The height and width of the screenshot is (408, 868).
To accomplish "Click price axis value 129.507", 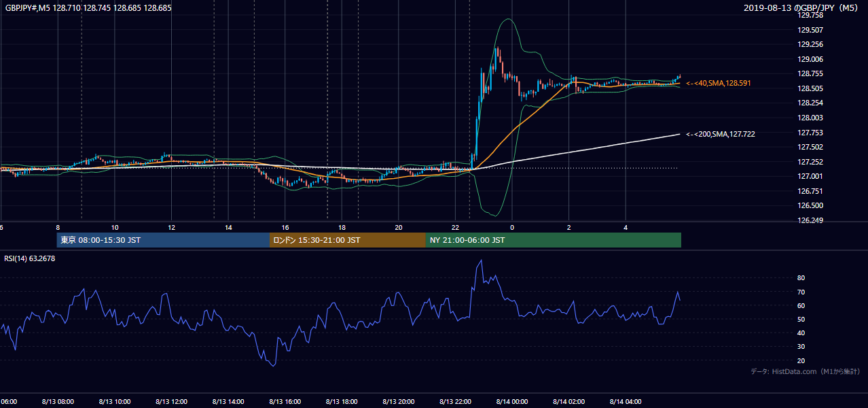I will pyautogui.click(x=811, y=30).
